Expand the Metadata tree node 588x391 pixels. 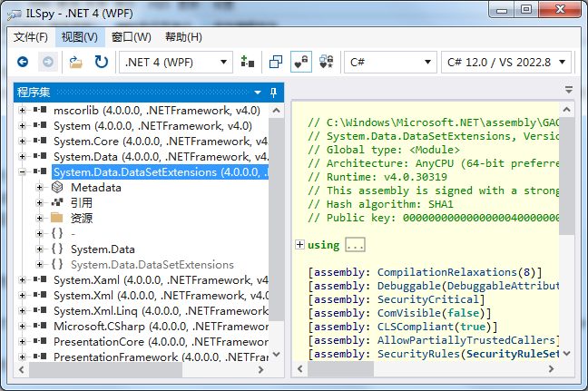pos(40,187)
